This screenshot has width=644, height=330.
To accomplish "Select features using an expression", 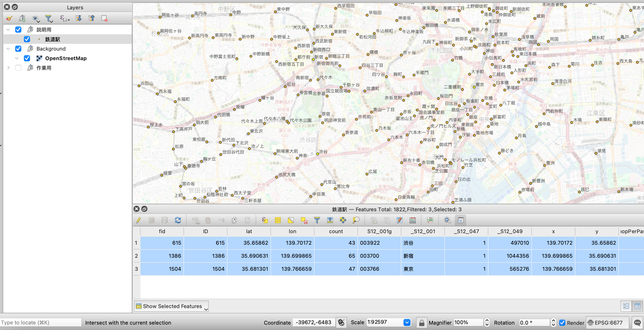I will click(x=265, y=220).
